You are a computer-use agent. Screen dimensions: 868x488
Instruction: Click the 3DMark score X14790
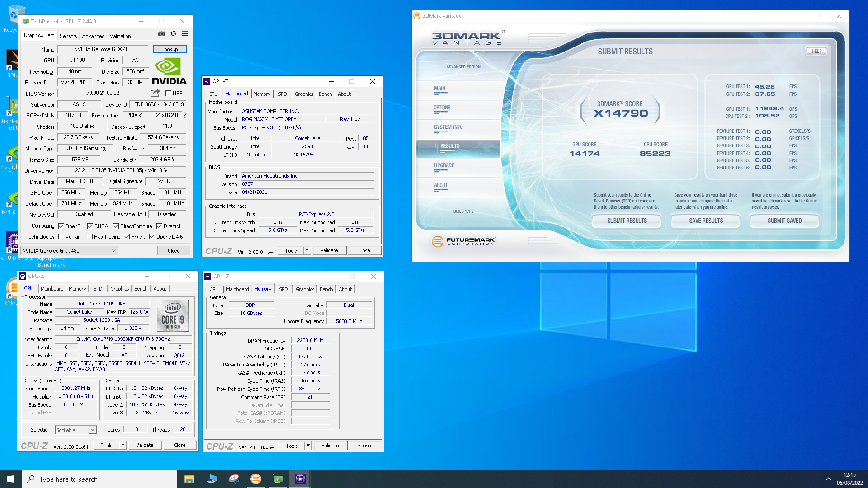[x=621, y=113]
